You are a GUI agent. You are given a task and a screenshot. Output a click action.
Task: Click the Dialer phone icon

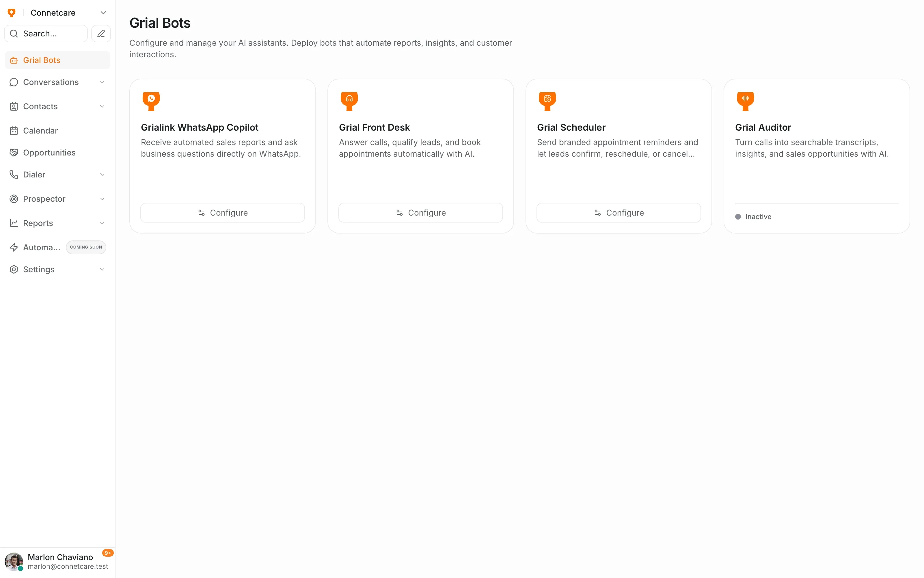pyautogui.click(x=14, y=175)
